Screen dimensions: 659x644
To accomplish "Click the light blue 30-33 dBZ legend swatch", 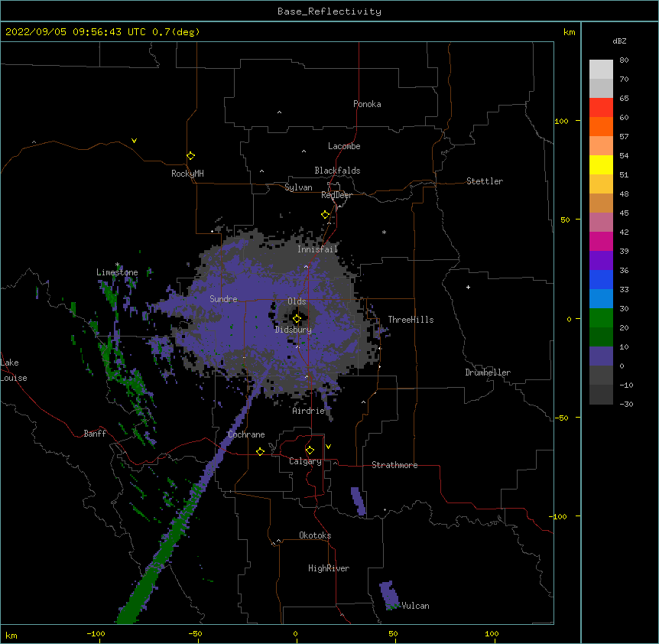I will click(601, 298).
